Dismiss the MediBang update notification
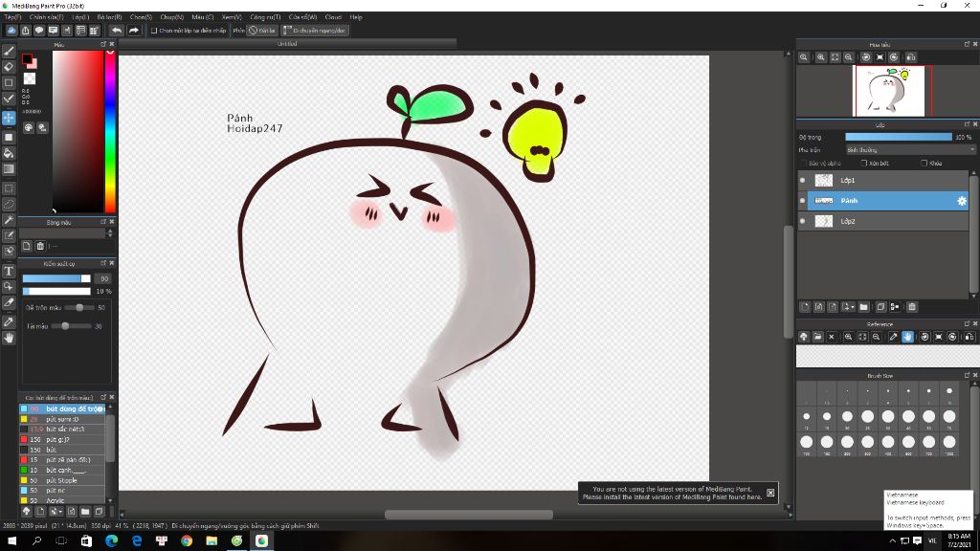This screenshot has height=551, width=980. (x=770, y=493)
